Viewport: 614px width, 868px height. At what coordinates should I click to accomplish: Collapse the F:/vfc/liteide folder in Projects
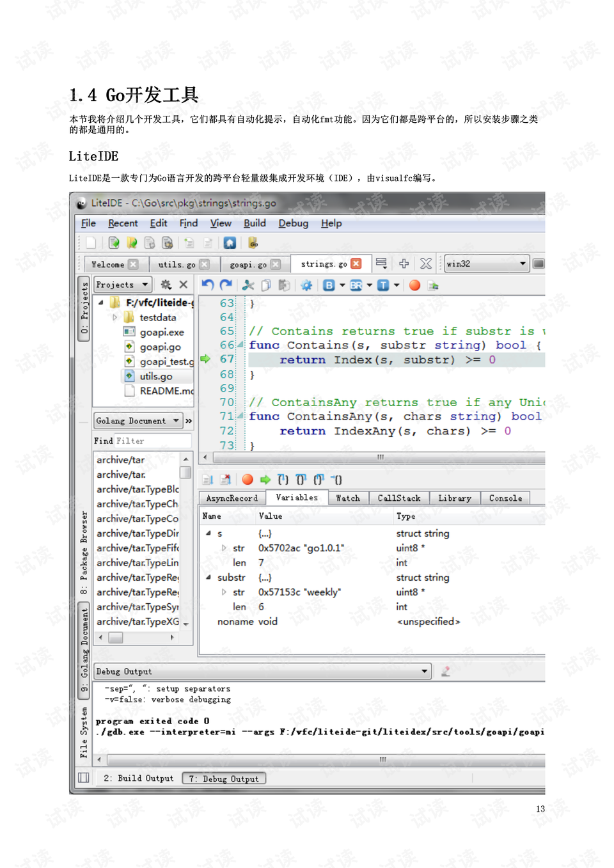tap(101, 303)
